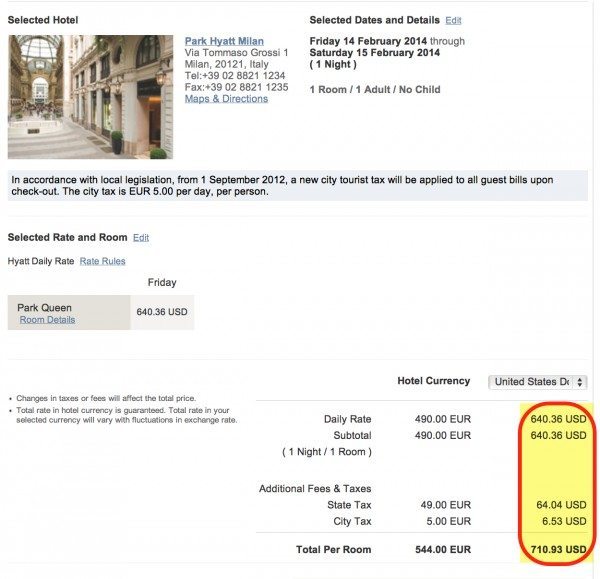
Task: Open the Park Hyatt Milan hotel link
Action: pos(224,41)
